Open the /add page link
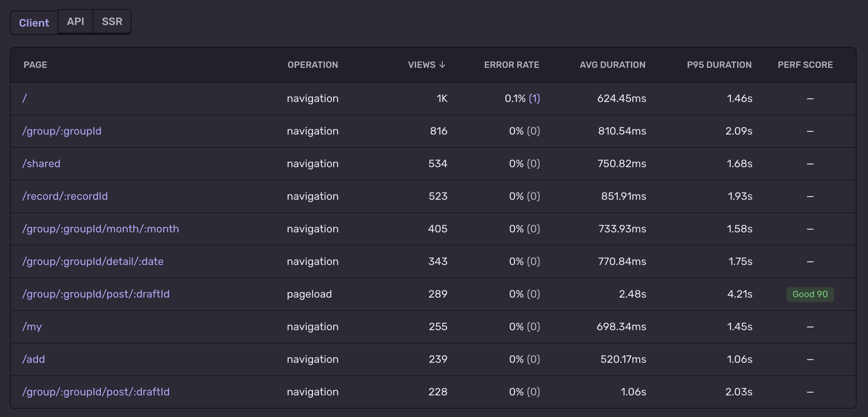The width and height of the screenshot is (868, 417). click(34, 359)
